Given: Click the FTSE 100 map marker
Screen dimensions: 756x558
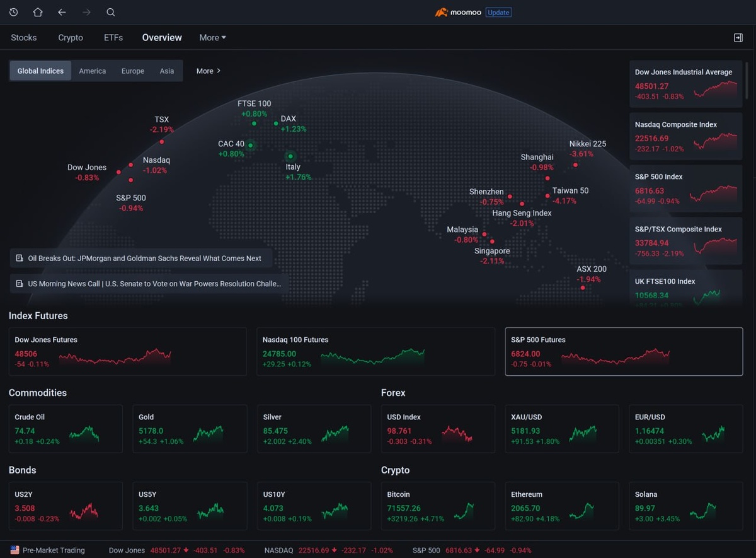Looking at the screenshot, I should pos(254,124).
